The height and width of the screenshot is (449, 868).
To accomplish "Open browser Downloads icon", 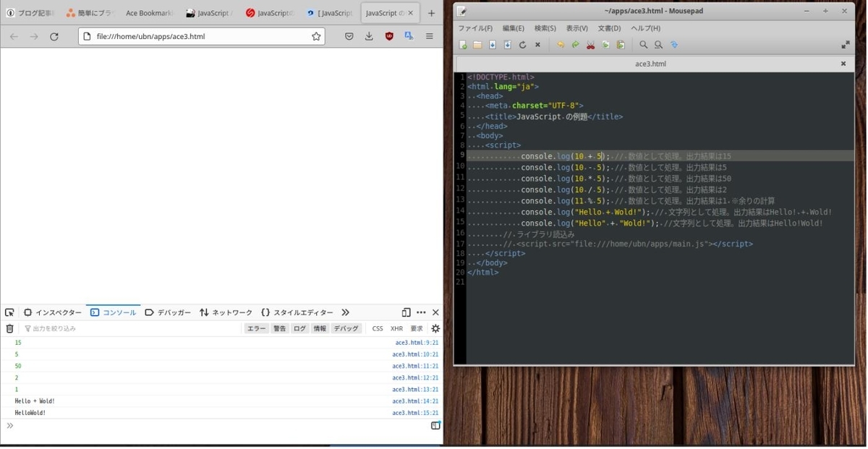I will 369,36.
